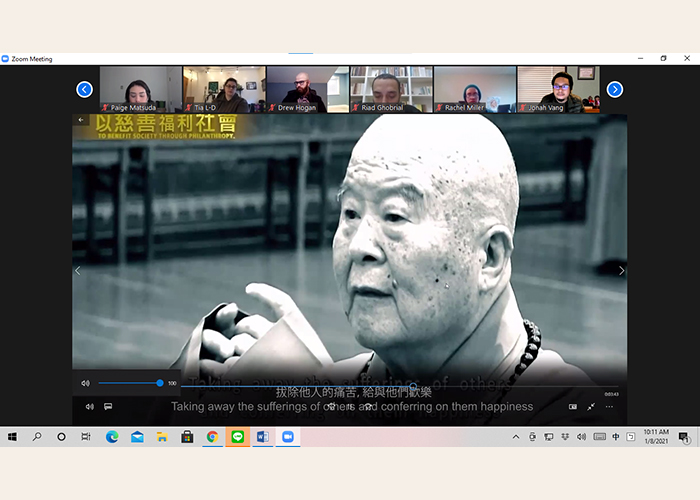The width and height of the screenshot is (700, 500).
Task: Click the Zoom Meeting title bar icon
Action: (x=5, y=58)
